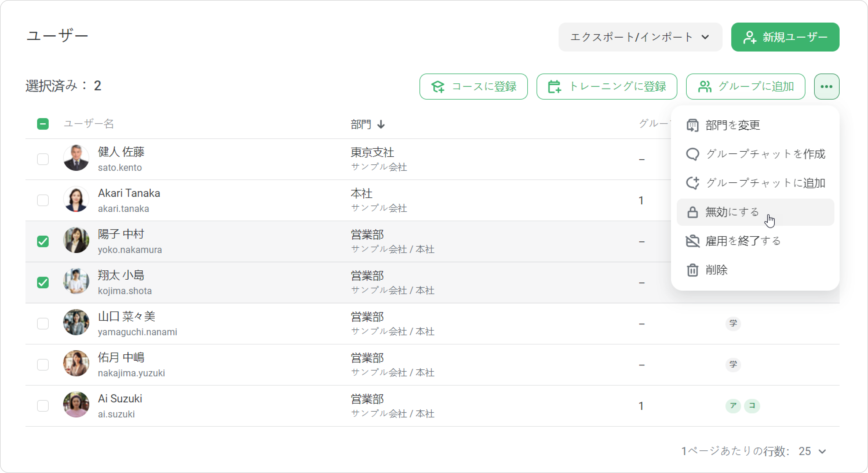Click the グループチャットを作成 chat bubble icon
Image resolution: width=868 pixels, height=473 pixels.
692,154
